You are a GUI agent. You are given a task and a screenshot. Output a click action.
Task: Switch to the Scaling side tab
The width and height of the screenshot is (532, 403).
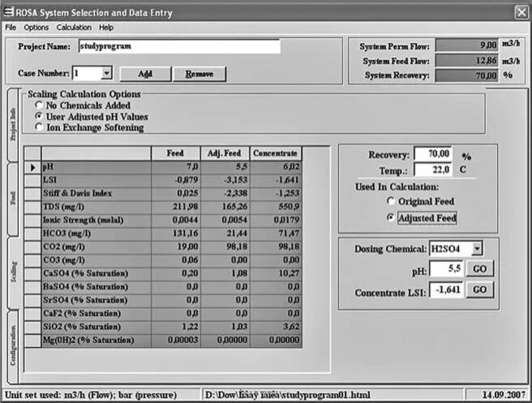point(13,272)
